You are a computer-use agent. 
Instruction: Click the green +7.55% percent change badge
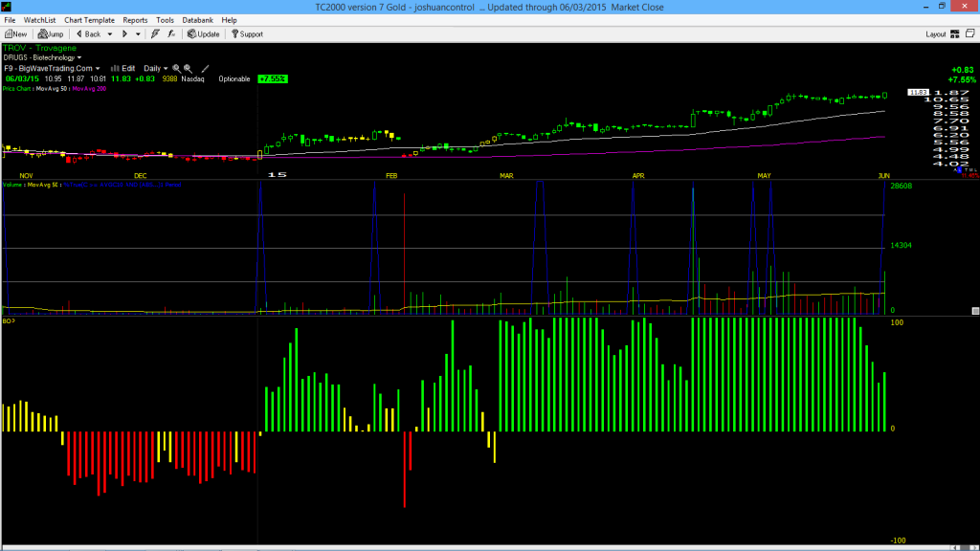point(273,79)
